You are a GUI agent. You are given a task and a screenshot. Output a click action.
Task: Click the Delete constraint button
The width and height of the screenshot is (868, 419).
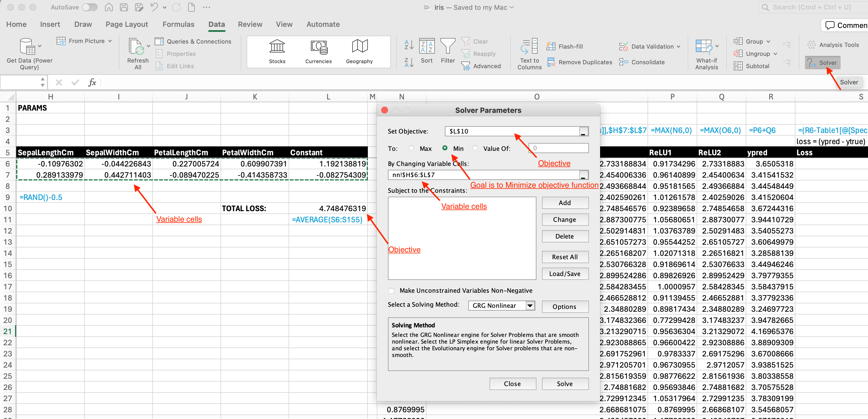565,237
